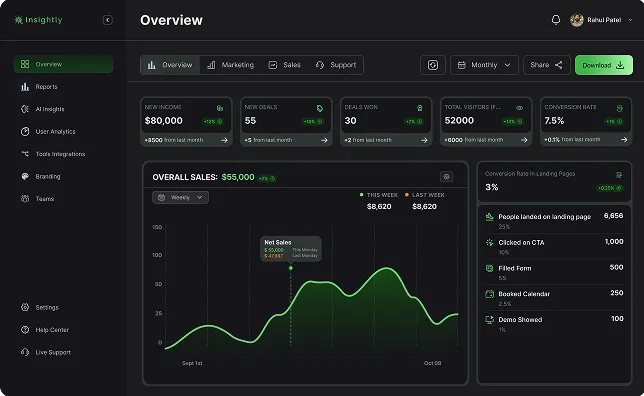
Task: Click the Share button
Action: point(547,65)
